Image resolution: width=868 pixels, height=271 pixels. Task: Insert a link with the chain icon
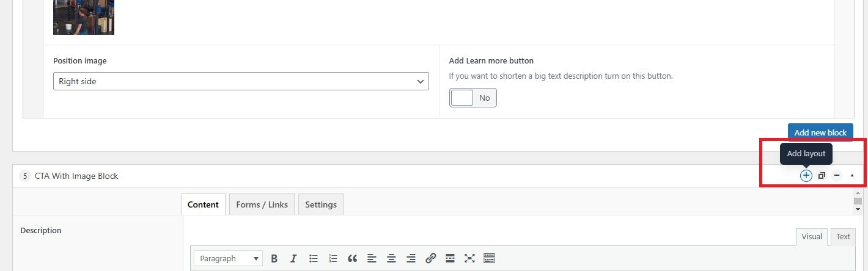[x=430, y=258]
